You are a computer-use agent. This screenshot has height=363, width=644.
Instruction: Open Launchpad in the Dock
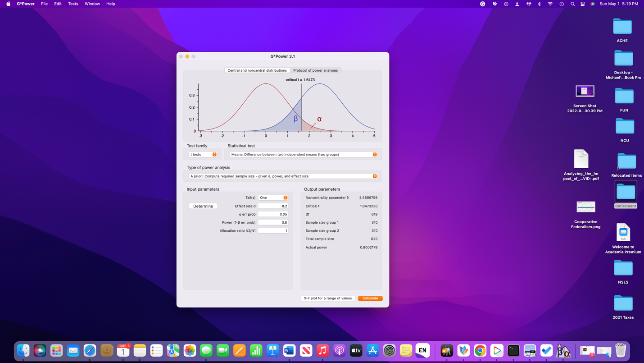[x=57, y=350]
